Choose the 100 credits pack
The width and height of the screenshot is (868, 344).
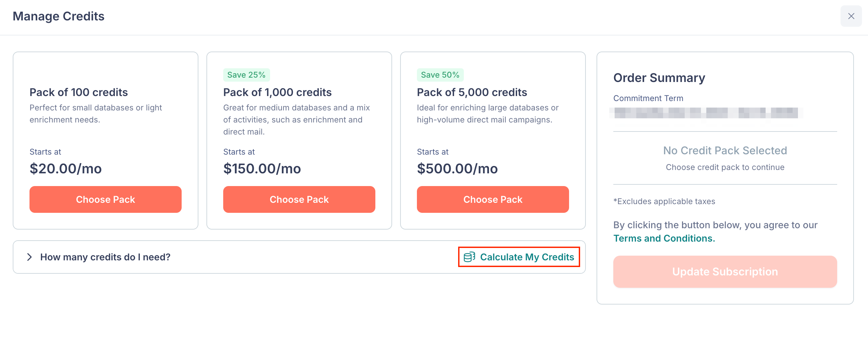pos(106,199)
